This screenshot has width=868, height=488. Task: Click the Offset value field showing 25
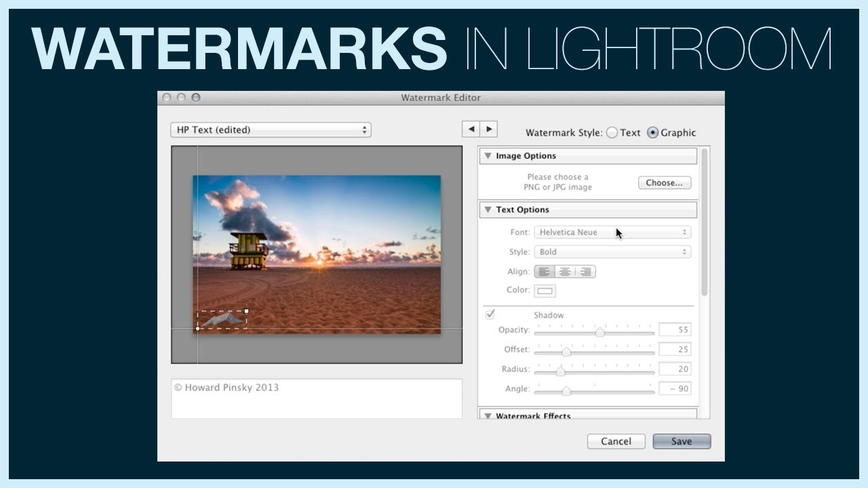tap(675, 350)
